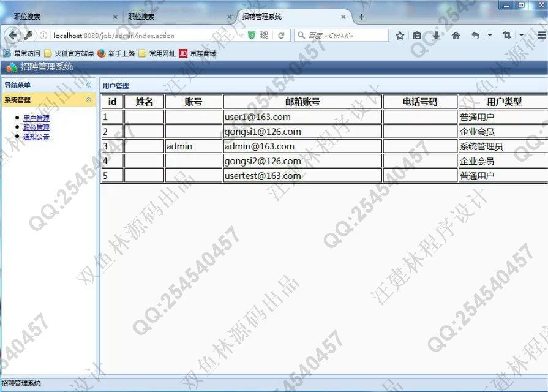
Task: Collapse the 系统管理 accordion section
Action: pos(88,100)
